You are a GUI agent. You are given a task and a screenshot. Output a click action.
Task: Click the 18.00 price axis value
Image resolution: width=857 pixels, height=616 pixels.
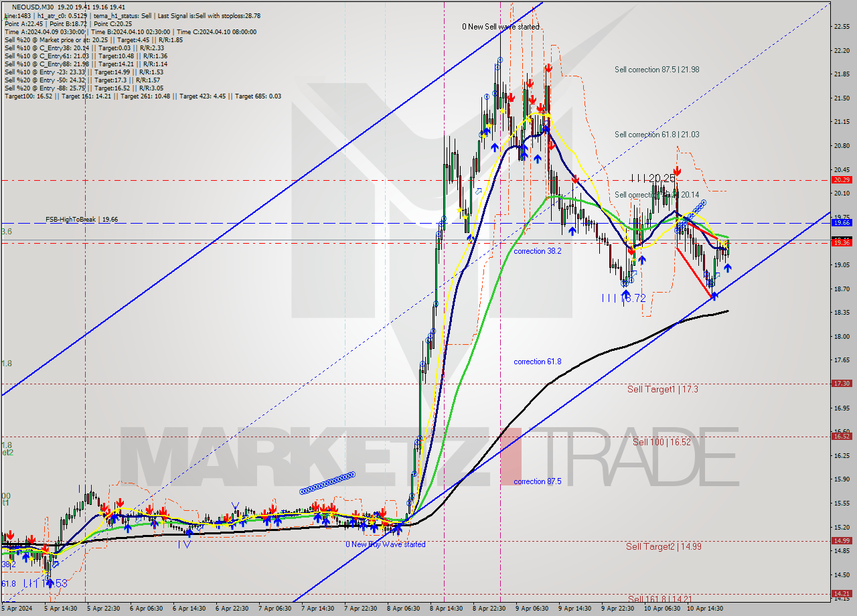(842, 337)
